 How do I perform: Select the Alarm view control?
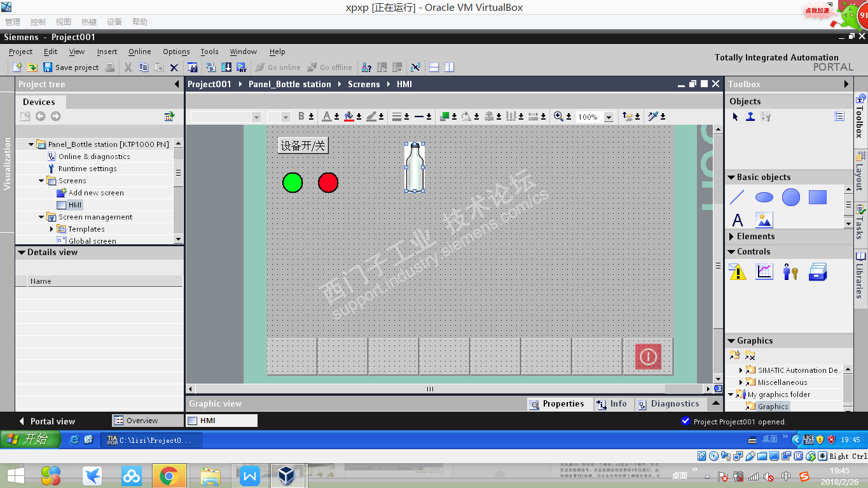738,272
